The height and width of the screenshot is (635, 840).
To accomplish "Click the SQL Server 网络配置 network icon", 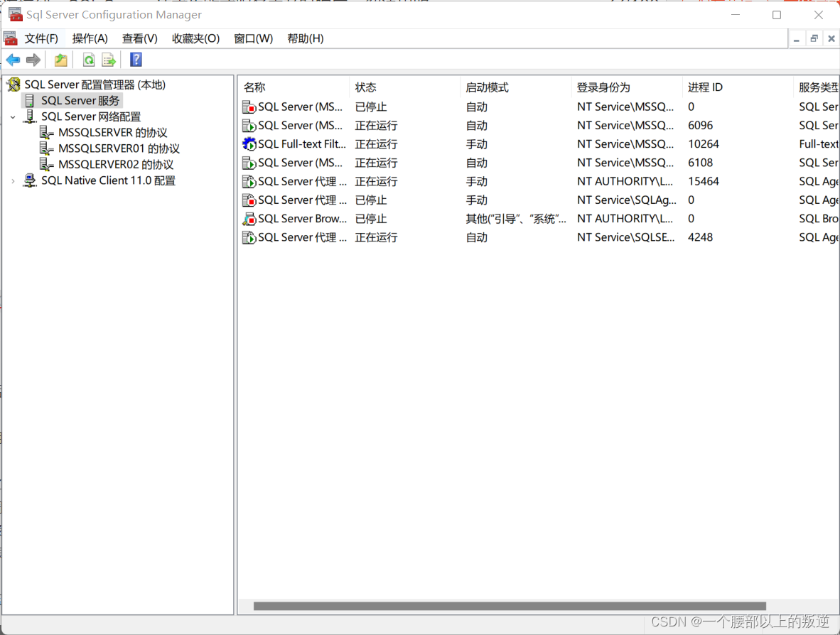I will click(30, 116).
